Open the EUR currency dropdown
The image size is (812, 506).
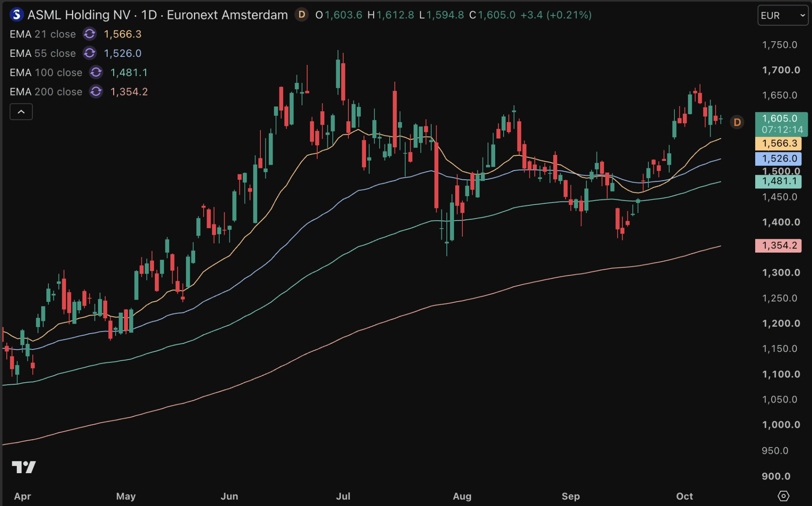pos(783,16)
